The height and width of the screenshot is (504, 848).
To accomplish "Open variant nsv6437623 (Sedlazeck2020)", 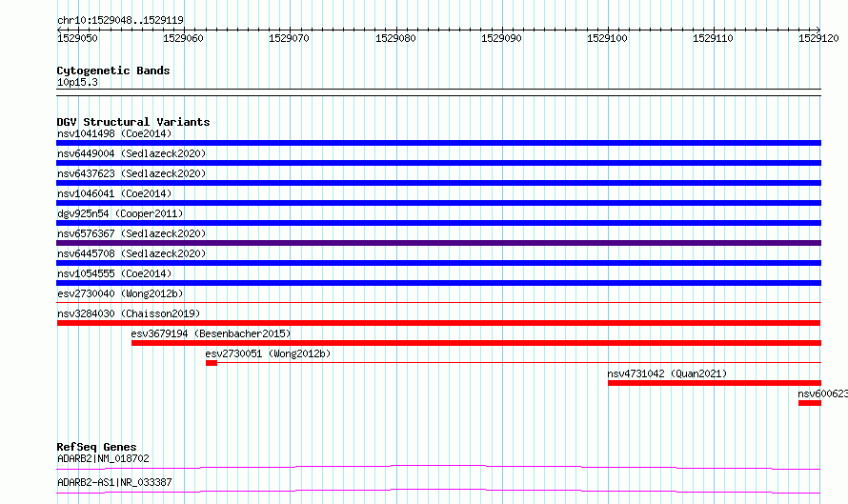I will (x=131, y=173).
